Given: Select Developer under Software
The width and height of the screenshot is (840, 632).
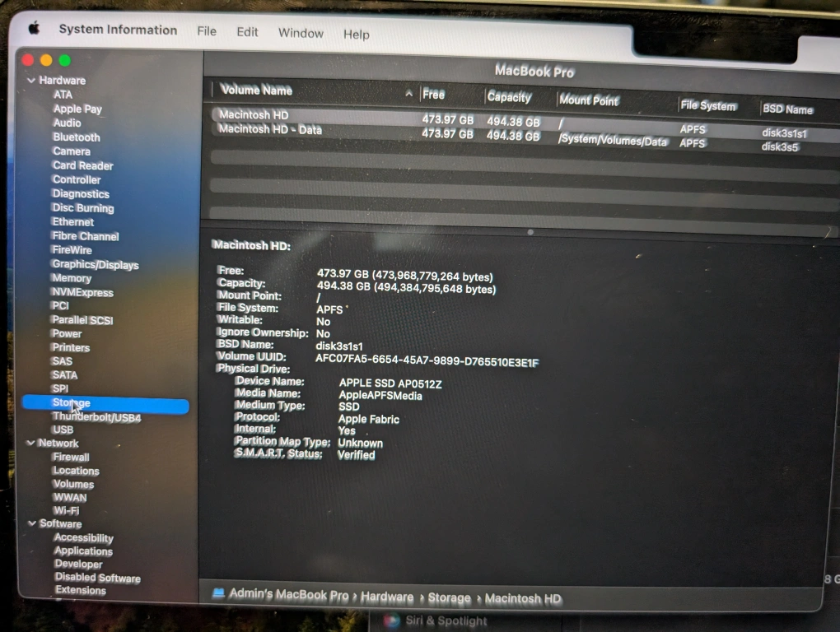Looking at the screenshot, I should pyautogui.click(x=78, y=564).
